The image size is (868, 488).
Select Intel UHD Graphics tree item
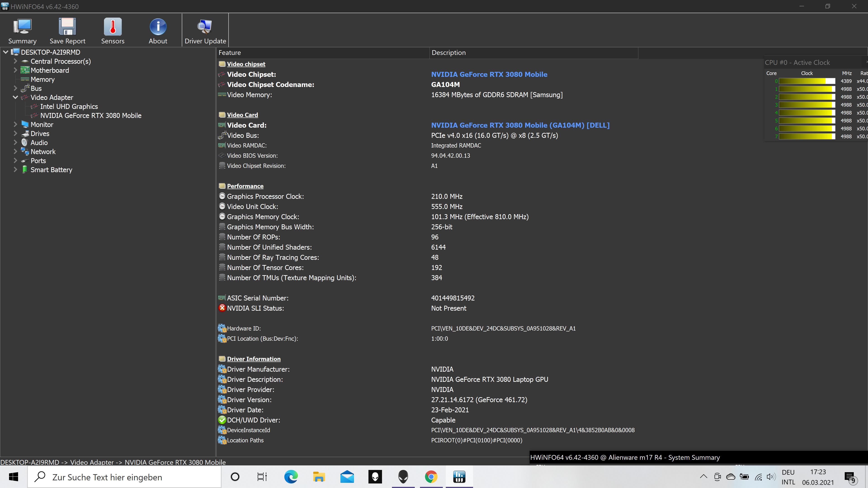coord(69,106)
